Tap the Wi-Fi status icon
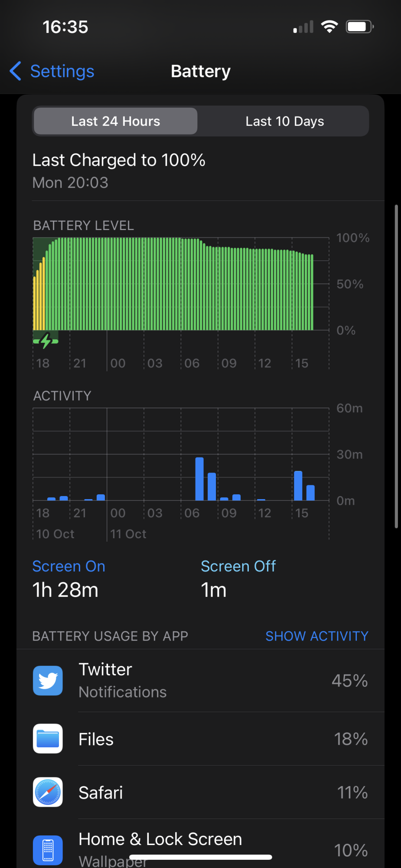 coord(329,27)
